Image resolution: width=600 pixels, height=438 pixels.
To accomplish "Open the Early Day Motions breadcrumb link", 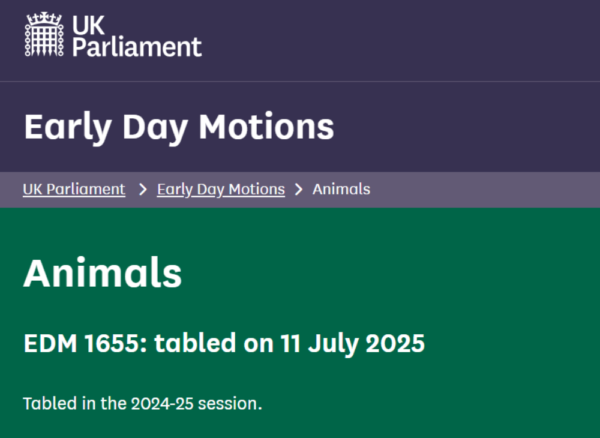I will pyautogui.click(x=221, y=189).
